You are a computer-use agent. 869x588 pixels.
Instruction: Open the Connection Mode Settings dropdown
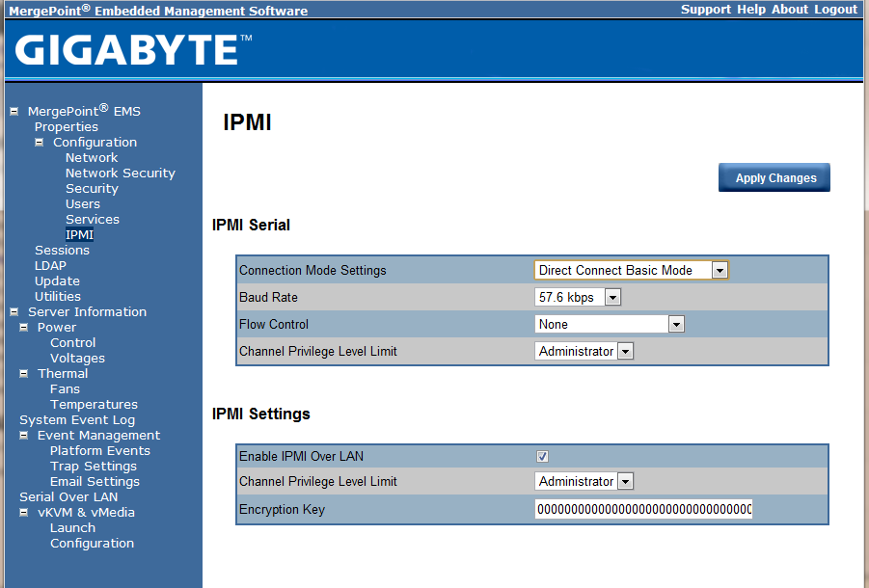719,271
